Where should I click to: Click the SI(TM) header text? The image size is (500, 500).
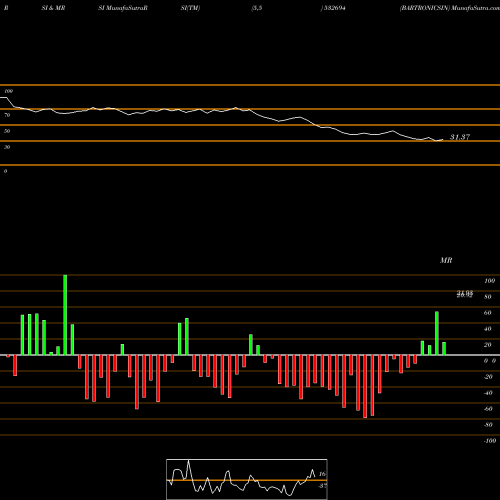point(190,8)
